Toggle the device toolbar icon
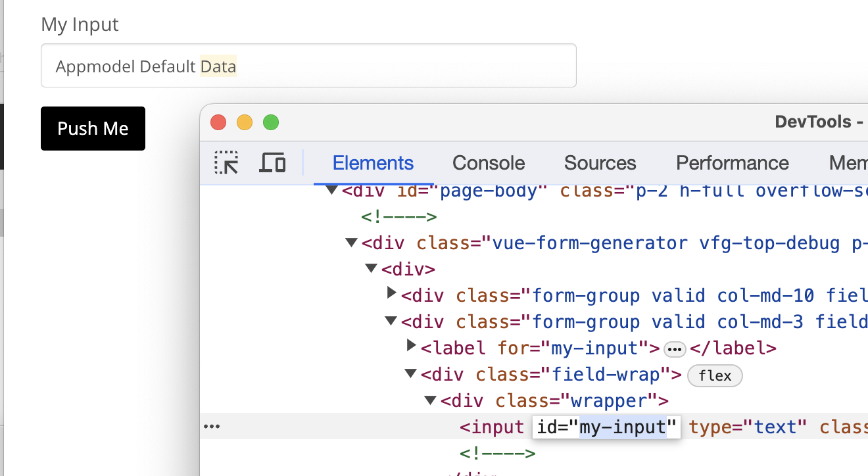The width and height of the screenshot is (868, 476). (x=272, y=162)
